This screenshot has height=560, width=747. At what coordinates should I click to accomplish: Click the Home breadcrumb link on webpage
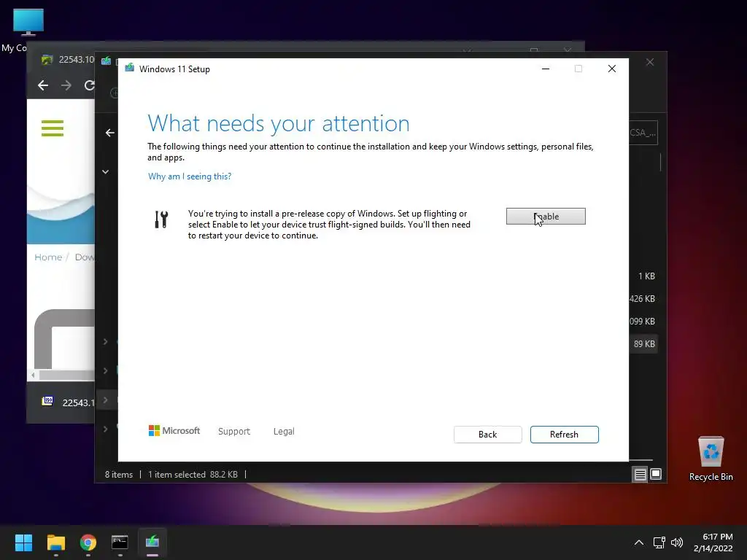click(48, 257)
